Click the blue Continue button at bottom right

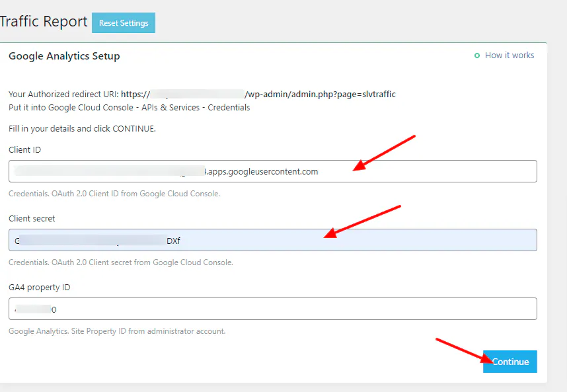pyautogui.click(x=510, y=362)
